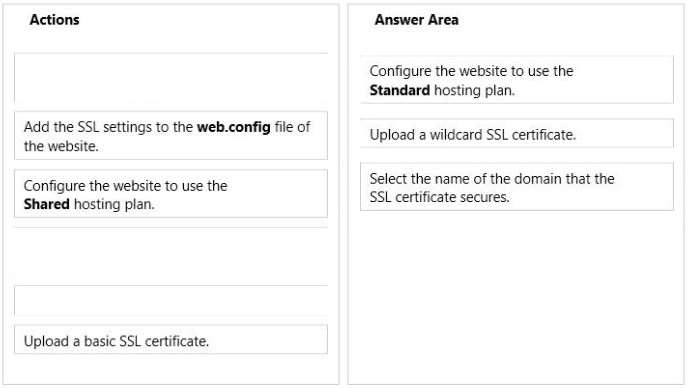Select the 'Add the SSL settings to web.config' action
Screen dimensions: 688x388
[x=171, y=136]
